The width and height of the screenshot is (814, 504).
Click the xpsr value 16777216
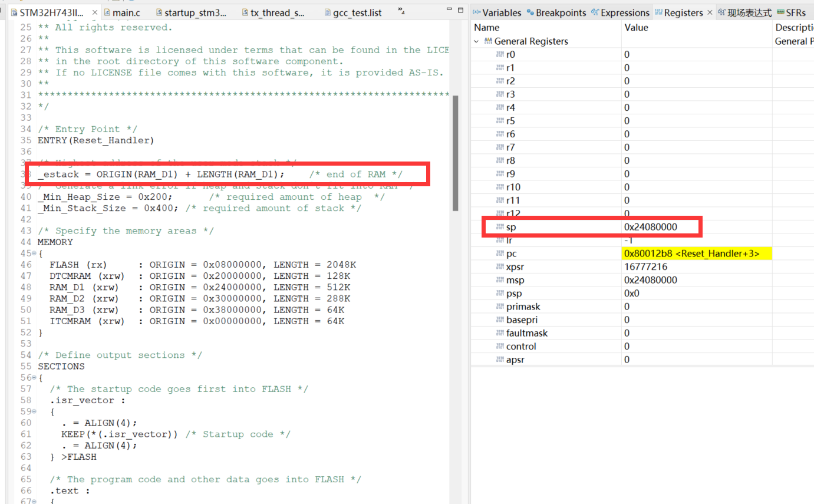[645, 267]
